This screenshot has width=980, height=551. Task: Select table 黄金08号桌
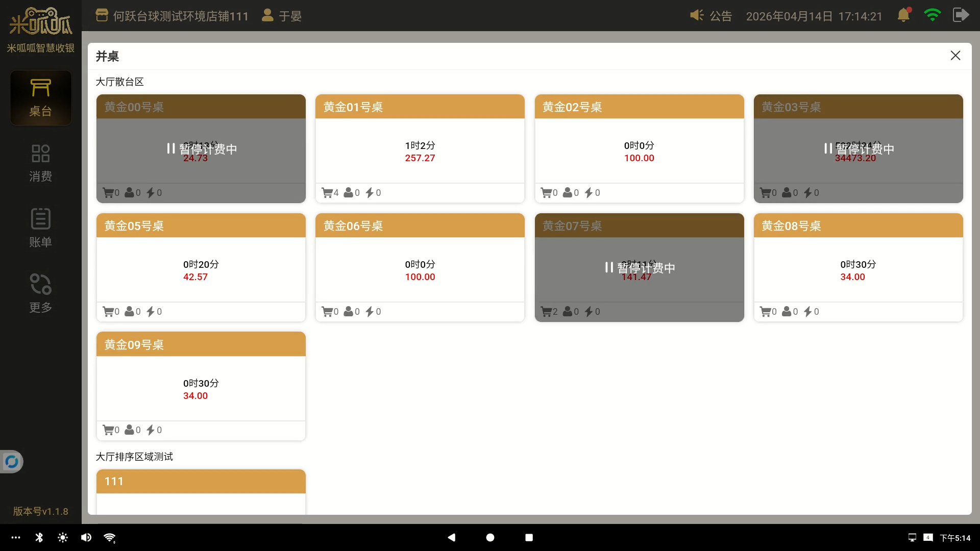coord(858,267)
